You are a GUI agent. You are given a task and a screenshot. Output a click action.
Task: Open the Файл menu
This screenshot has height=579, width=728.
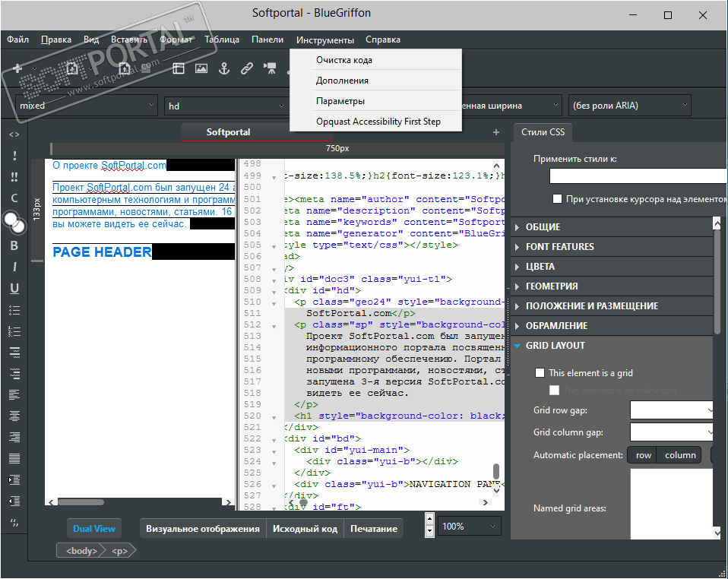tap(17, 40)
